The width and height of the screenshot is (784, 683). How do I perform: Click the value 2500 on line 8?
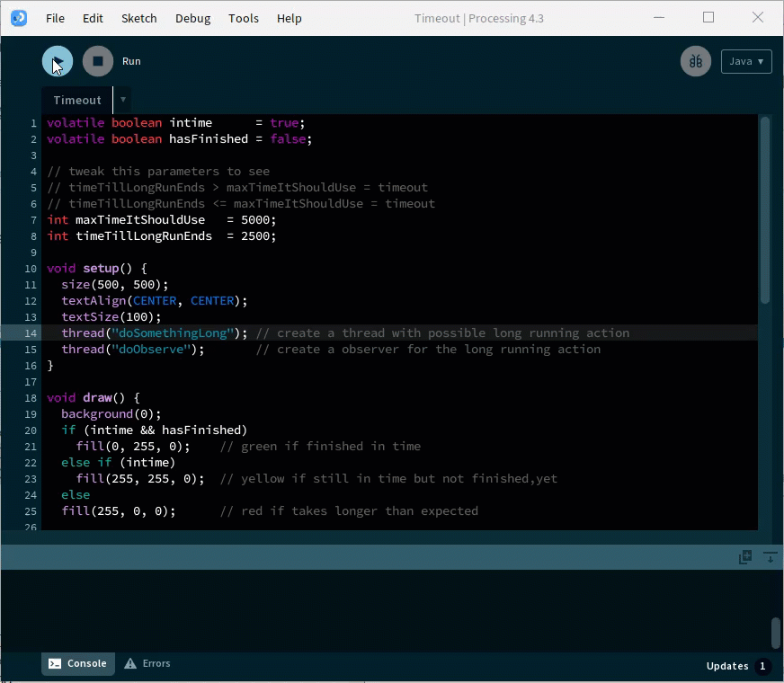255,235
